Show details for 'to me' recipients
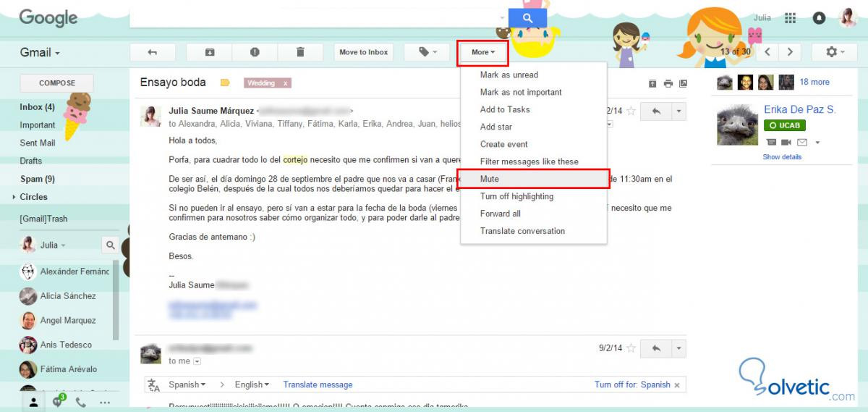Screen dimensions: 868x412 tap(197, 361)
